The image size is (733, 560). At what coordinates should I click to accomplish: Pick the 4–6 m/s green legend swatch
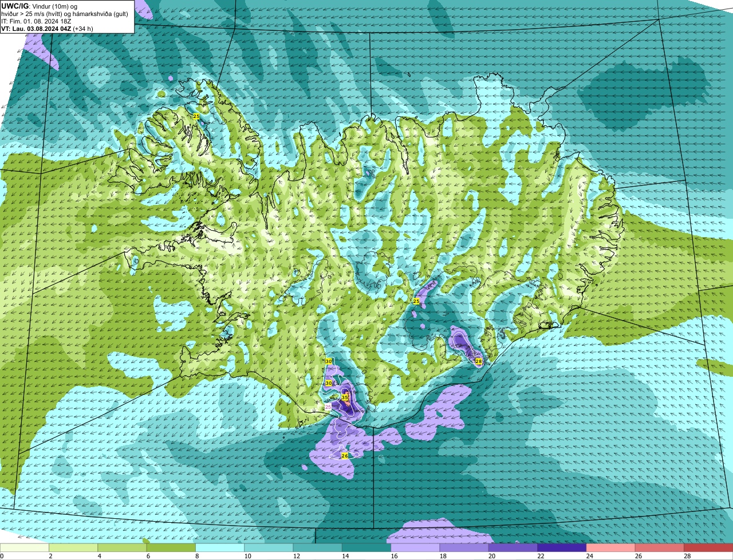tap(122, 548)
